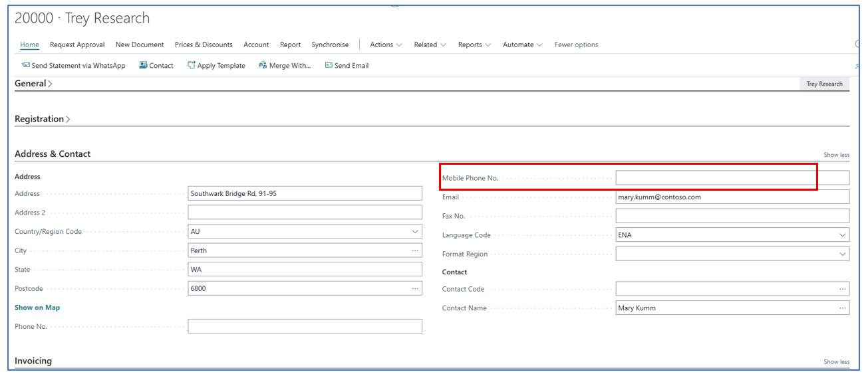Click the Mobile Phone No. input field
Screen dimensions: 868x378
click(732, 178)
